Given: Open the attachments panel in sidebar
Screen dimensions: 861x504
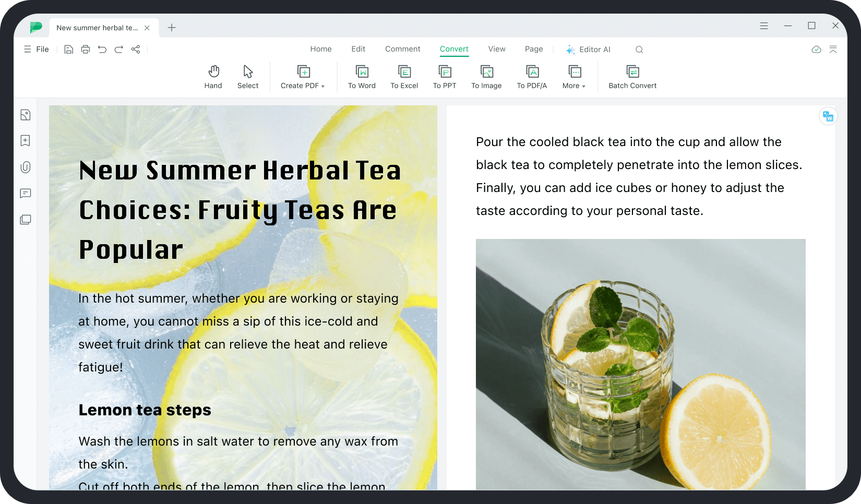Looking at the screenshot, I should (26, 167).
